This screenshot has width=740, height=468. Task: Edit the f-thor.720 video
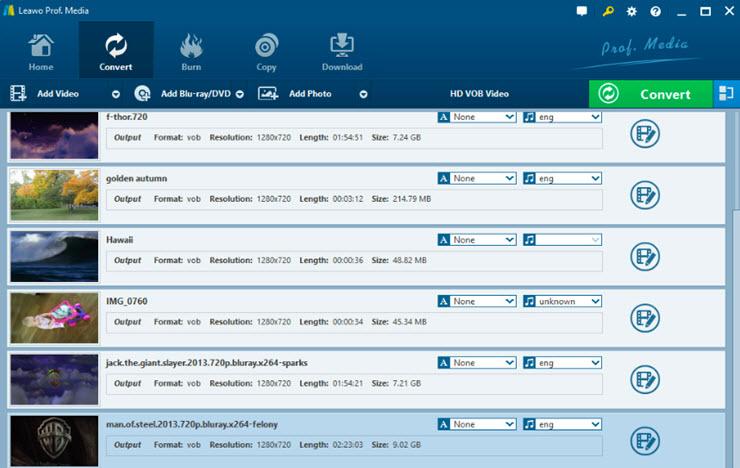[645, 134]
